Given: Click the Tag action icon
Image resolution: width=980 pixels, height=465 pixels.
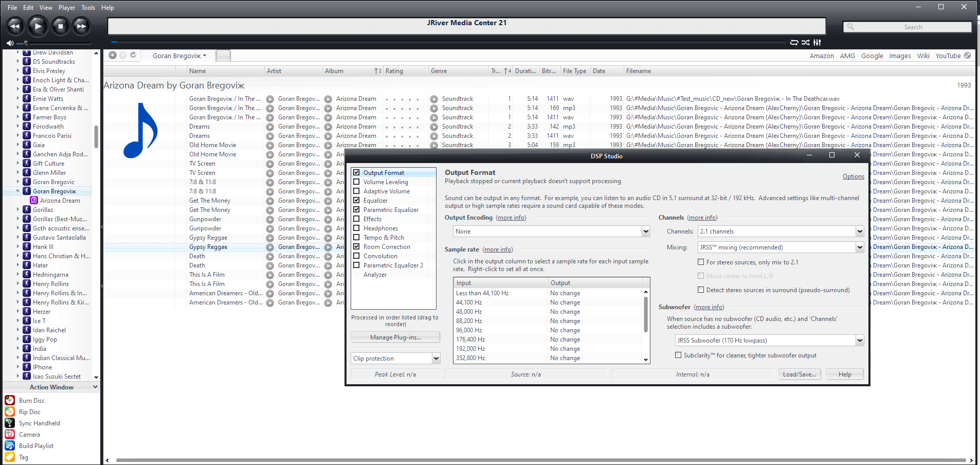Looking at the screenshot, I should 10,457.
